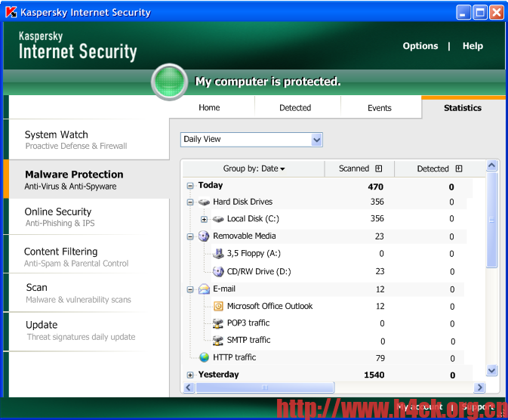508x420 pixels.
Task: Switch to the Detected tab
Action: [295, 108]
